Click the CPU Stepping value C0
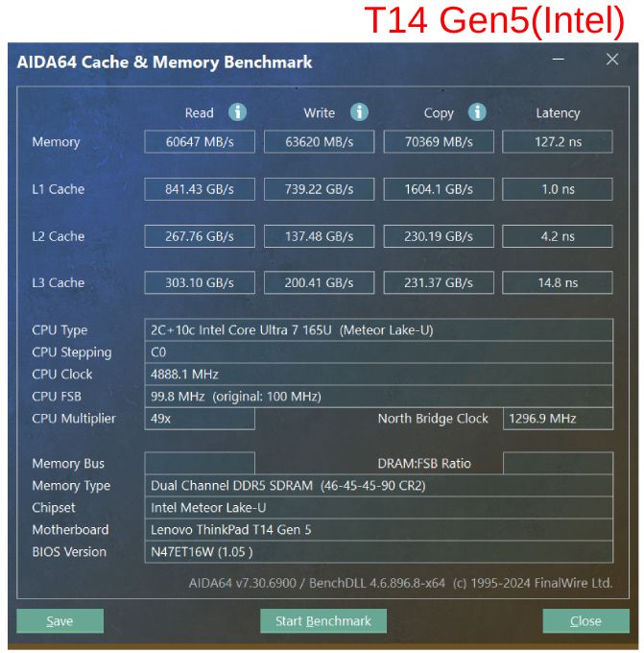 379,352
